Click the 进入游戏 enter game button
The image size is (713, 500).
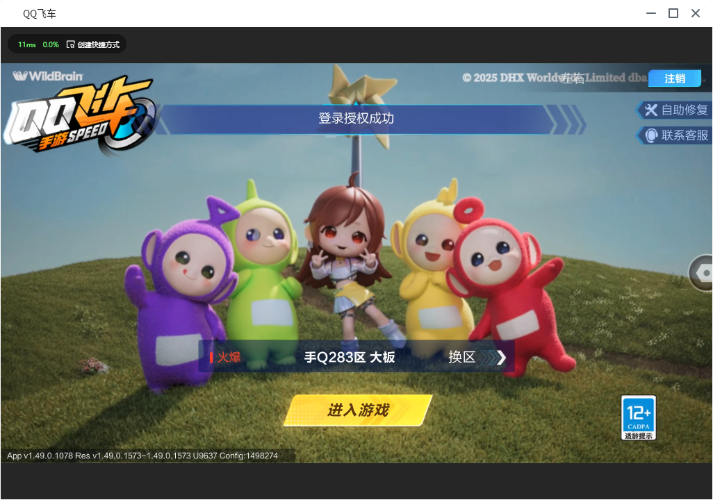[x=357, y=410]
